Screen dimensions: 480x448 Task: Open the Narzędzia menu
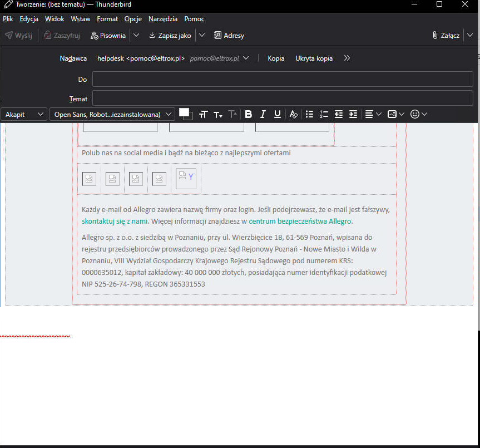click(x=163, y=19)
